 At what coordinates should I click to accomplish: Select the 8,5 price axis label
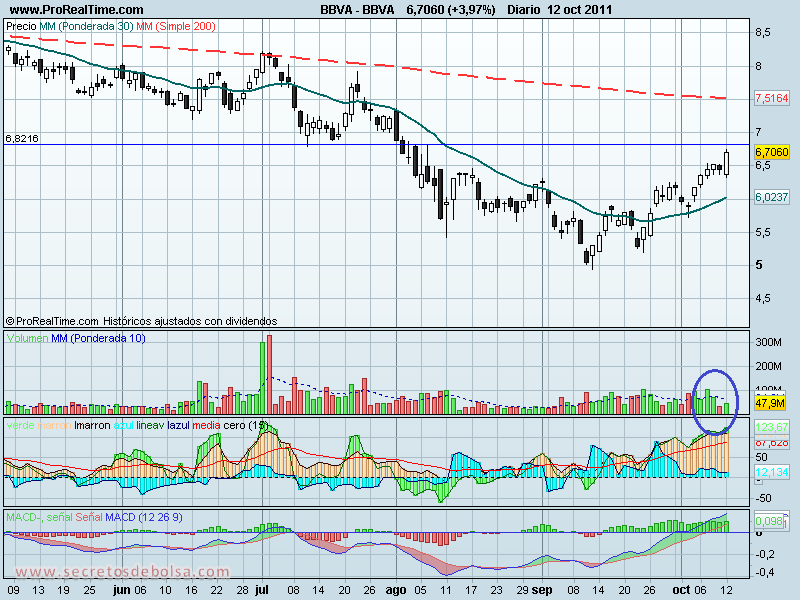pyautogui.click(x=763, y=32)
